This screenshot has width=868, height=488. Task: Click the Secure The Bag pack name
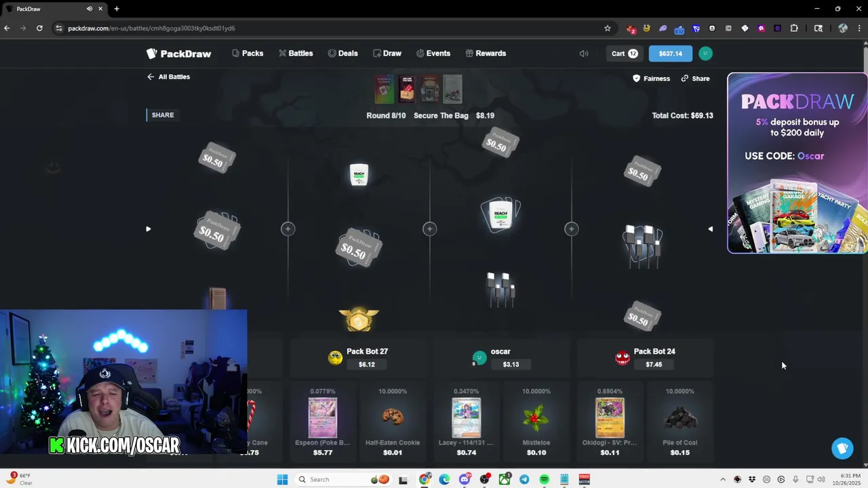coord(441,115)
